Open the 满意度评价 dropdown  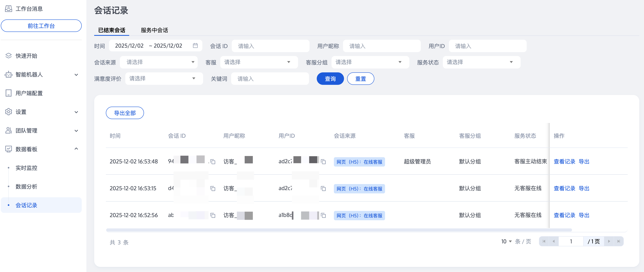tap(164, 78)
